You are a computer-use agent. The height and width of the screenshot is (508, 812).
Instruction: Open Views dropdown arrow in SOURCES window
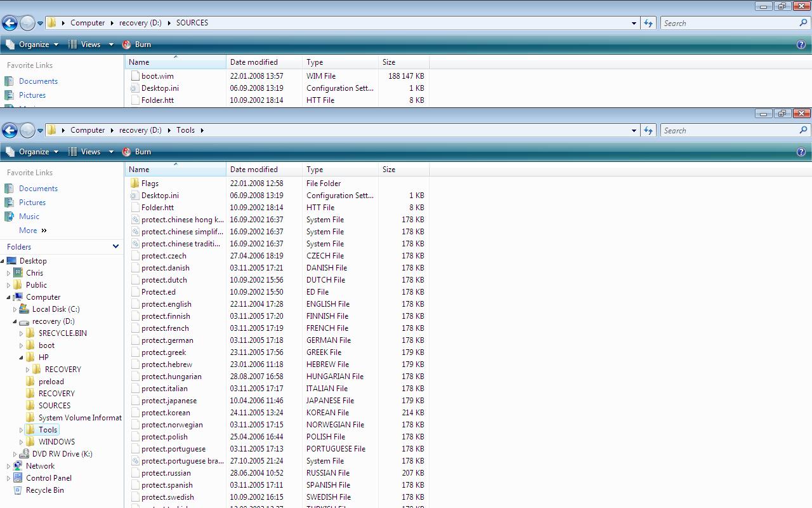tap(111, 44)
